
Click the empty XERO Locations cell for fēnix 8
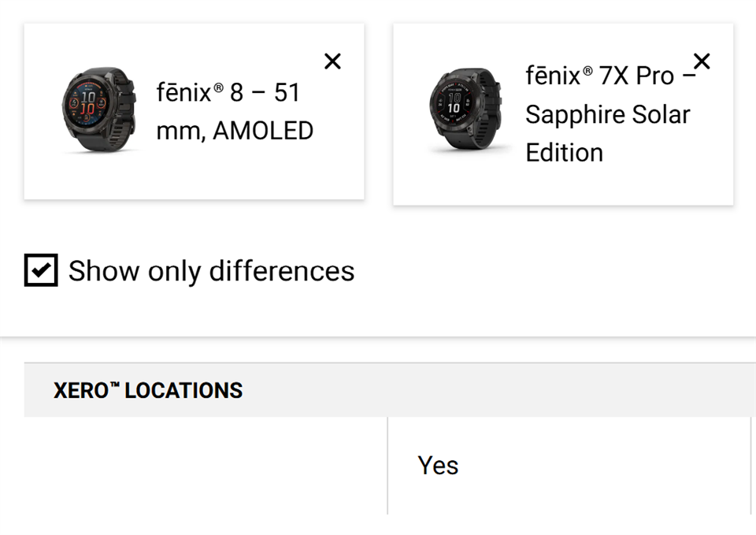pyautogui.click(x=206, y=465)
